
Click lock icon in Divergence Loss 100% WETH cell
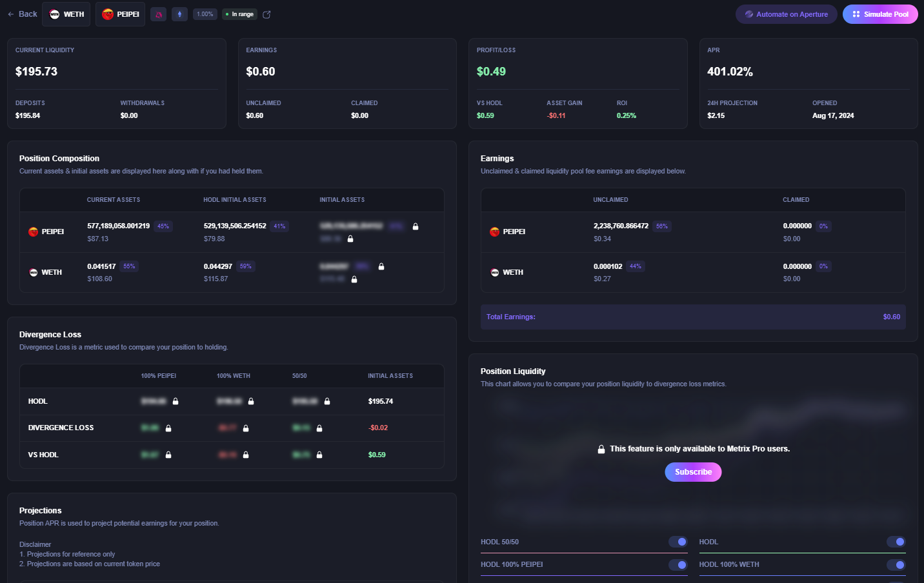pyautogui.click(x=246, y=428)
